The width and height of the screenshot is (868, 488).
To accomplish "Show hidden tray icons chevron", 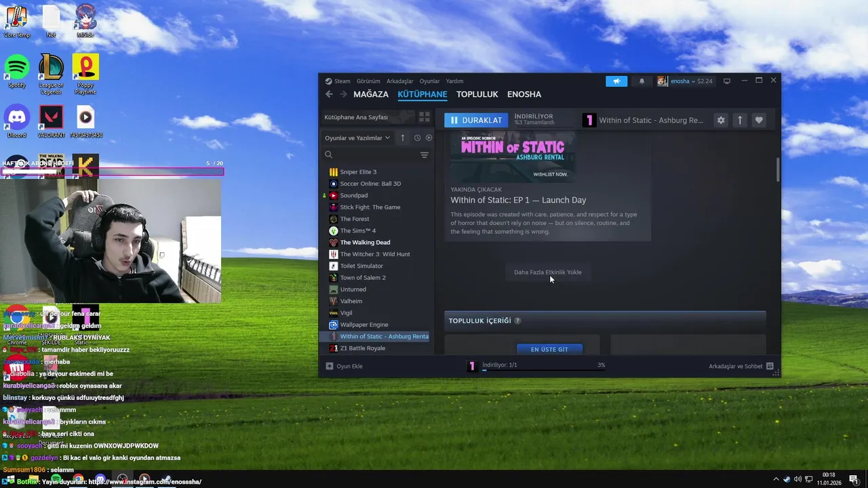I will point(776,479).
